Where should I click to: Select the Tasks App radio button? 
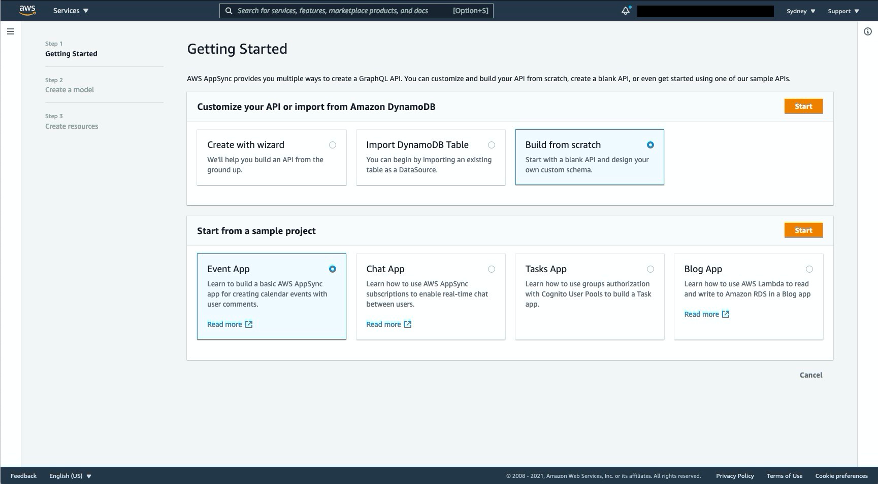[650, 269]
